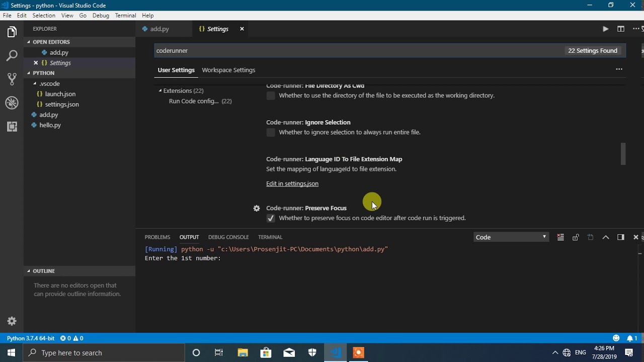
Task: Open settings.json in the explorer
Action: 62,105
